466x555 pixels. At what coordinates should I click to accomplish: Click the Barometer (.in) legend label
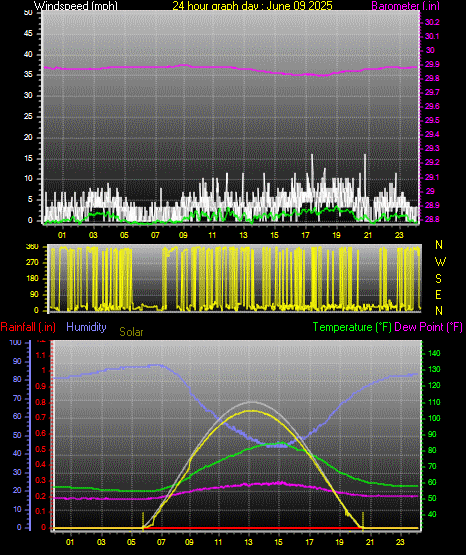pyautogui.click(x=405, y=6)
